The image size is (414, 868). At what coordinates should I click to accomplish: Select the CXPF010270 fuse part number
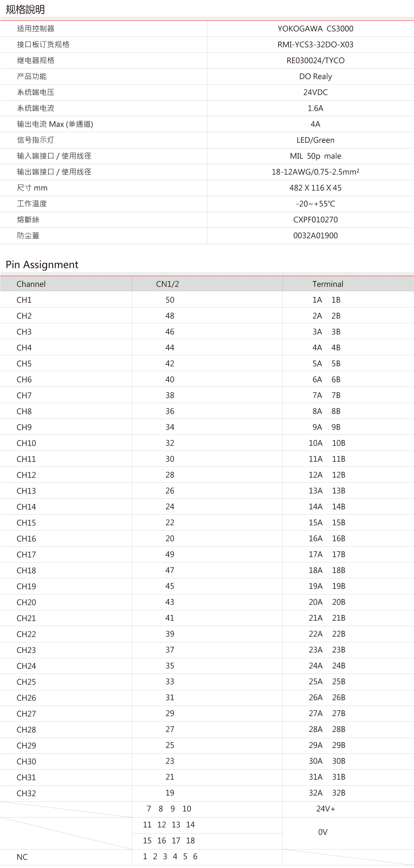point(315,220)
